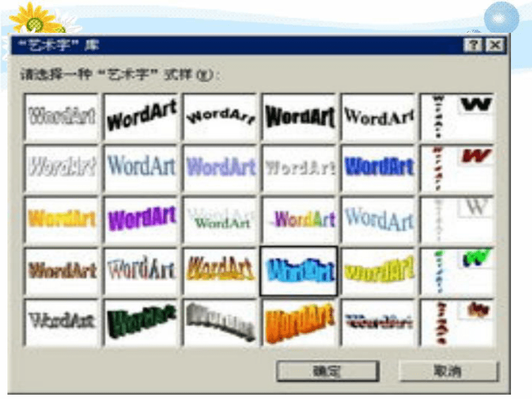Select the gray 3D receding WordArt style
This screenshot has width=532, height=399.
coord(220,323)
